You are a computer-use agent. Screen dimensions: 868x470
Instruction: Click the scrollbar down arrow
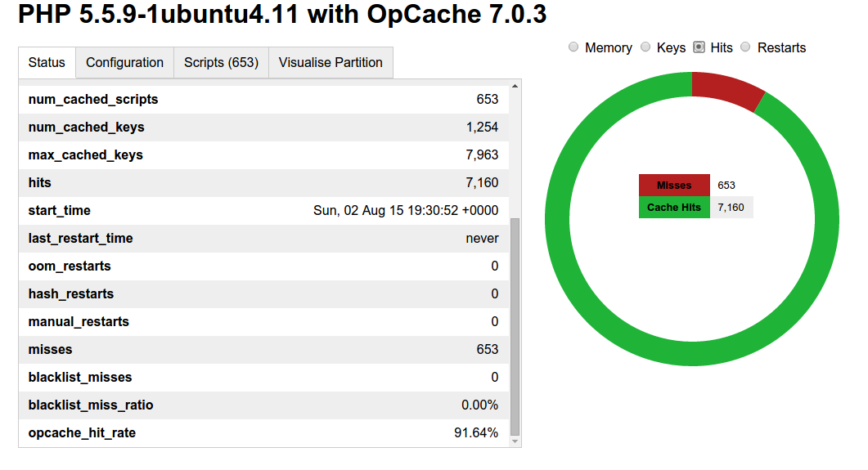pyautogui.click(x=515, y=441)
